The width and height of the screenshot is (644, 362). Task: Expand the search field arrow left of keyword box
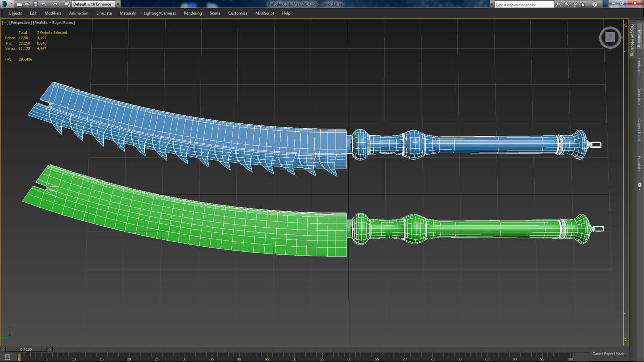[x=492, y=4]
